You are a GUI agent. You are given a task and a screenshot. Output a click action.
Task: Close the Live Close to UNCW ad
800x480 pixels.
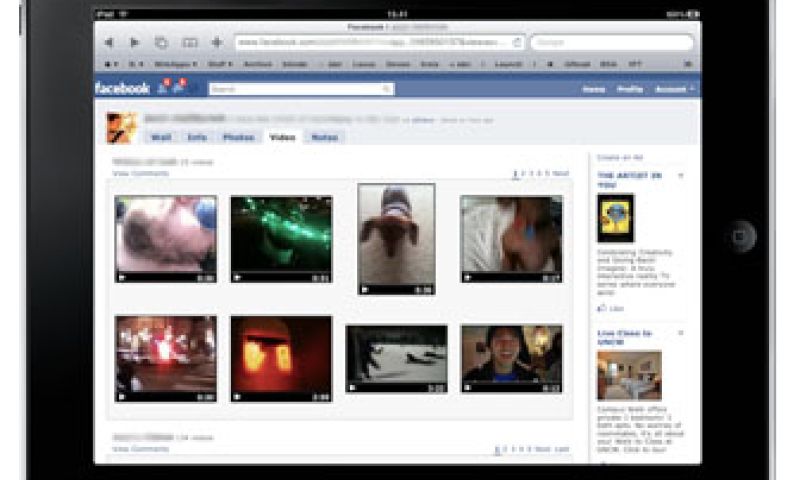(680, 333)
